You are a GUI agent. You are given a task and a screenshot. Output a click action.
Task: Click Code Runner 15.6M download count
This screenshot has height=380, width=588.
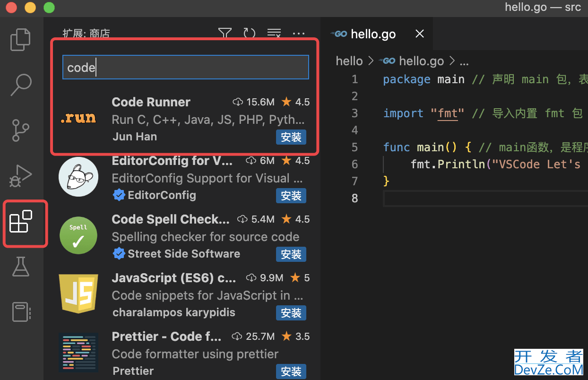pyautogui.click(x=254, y=102)
